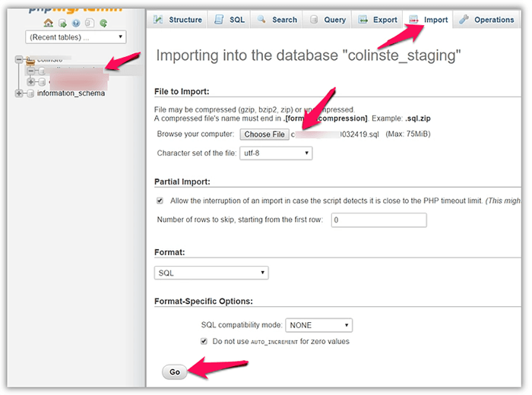The width and height of the screenshot is (532, 395).
Task: Reload the navigation panel with the green icon
Action: pyautogui.click(x=103, y=23)
